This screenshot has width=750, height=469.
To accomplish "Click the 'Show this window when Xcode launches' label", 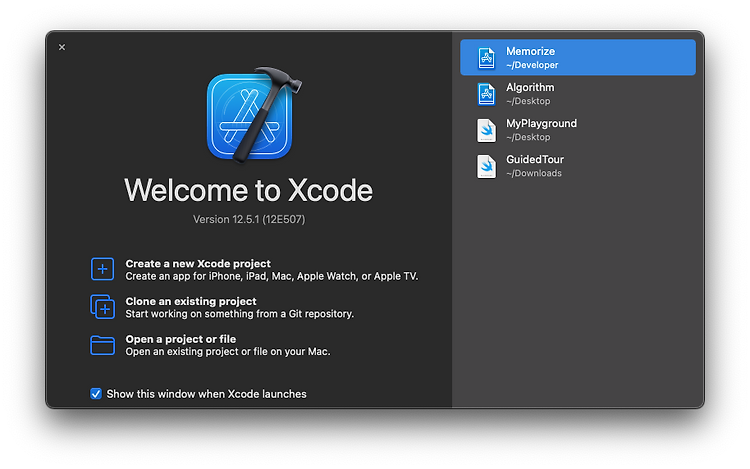I will pyautogui.click(x=207, y=394).
